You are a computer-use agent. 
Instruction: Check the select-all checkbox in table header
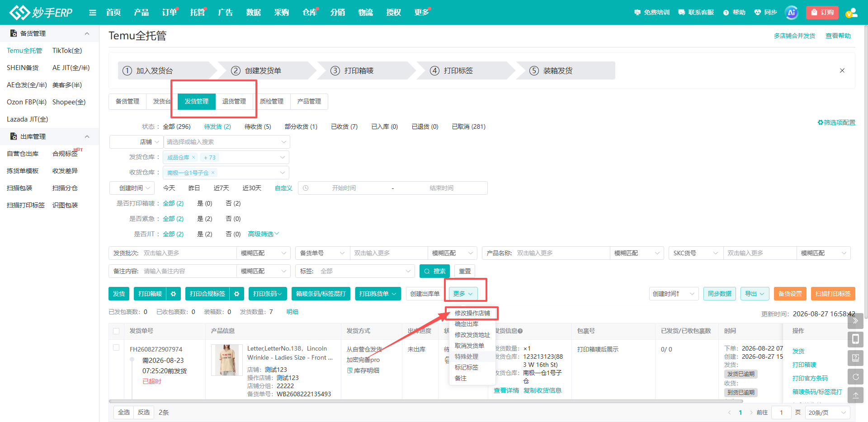(x=116, y=331)
